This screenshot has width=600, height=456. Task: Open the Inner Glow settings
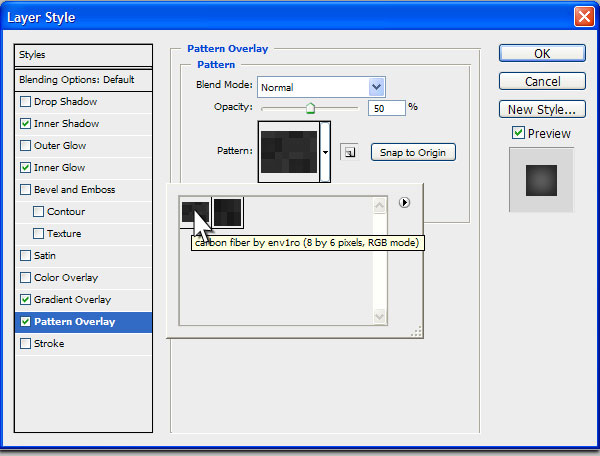[60, 168]
